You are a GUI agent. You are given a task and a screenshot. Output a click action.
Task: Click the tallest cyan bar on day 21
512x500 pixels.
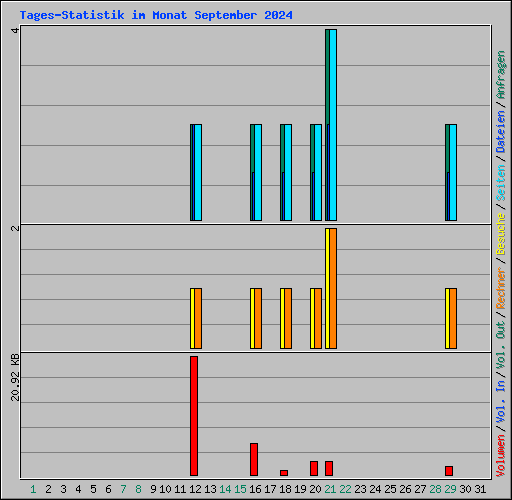click(333, 125)
